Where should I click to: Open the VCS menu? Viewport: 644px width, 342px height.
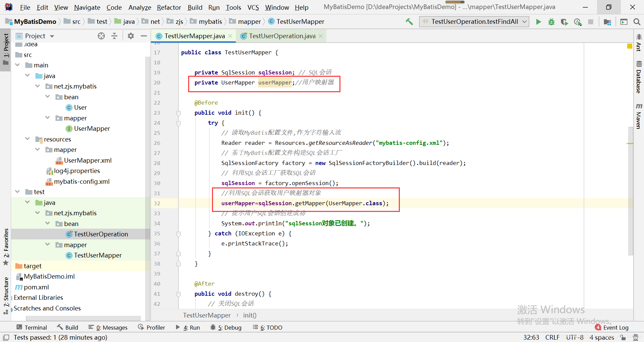click(253, 7)
